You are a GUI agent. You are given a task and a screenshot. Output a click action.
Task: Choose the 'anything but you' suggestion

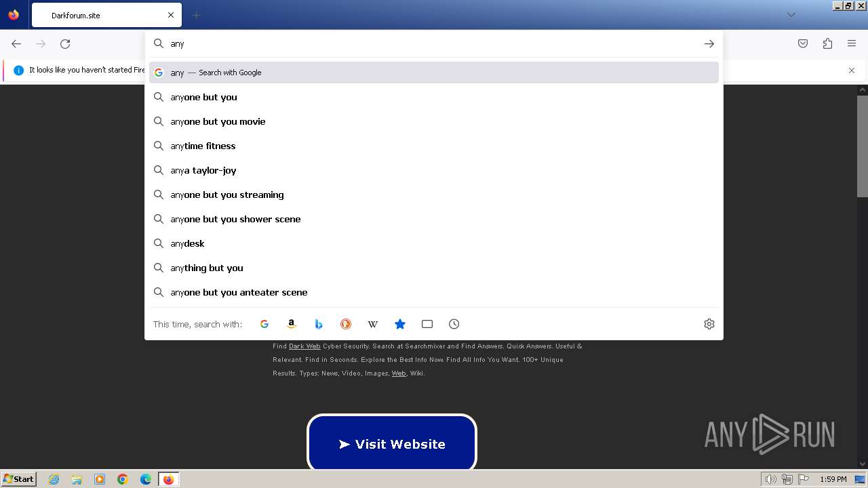coord(434,268)
